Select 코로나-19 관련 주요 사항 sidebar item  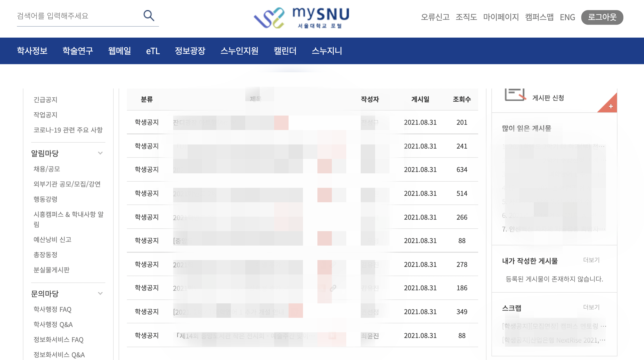[x=68, y=130]
